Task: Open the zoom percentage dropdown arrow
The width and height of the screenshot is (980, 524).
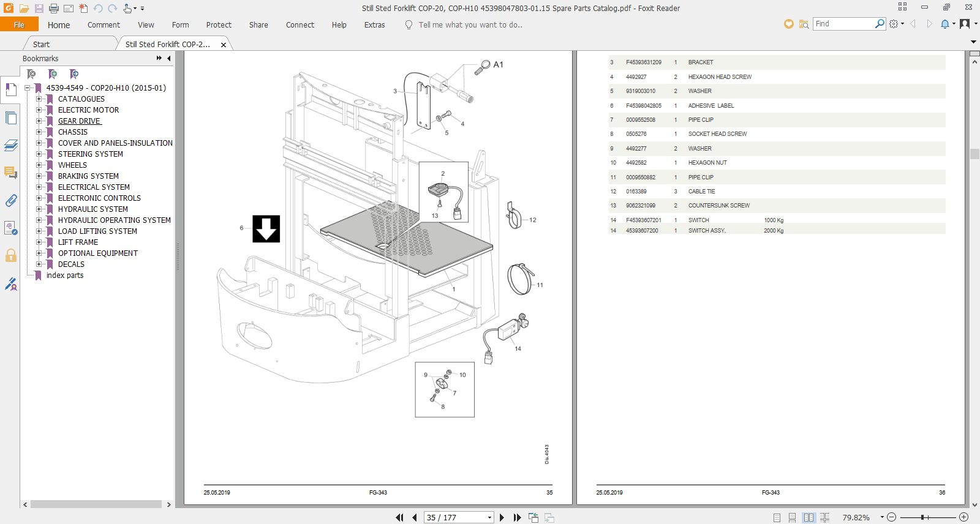Action: 882,517
